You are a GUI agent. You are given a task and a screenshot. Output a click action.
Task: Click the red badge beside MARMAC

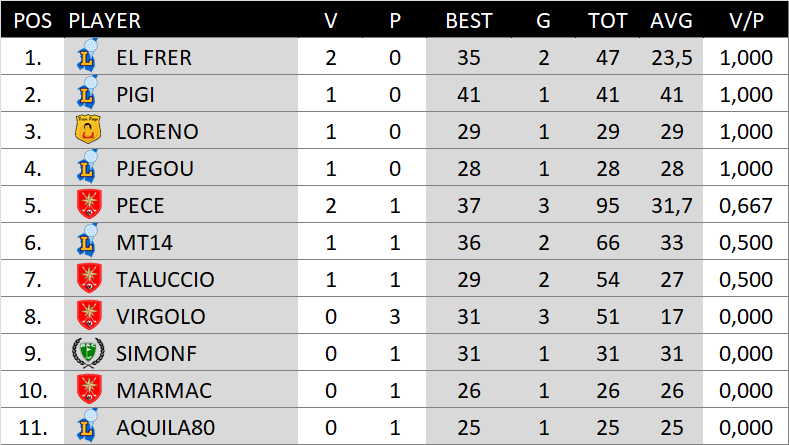[x=88, y=390]
